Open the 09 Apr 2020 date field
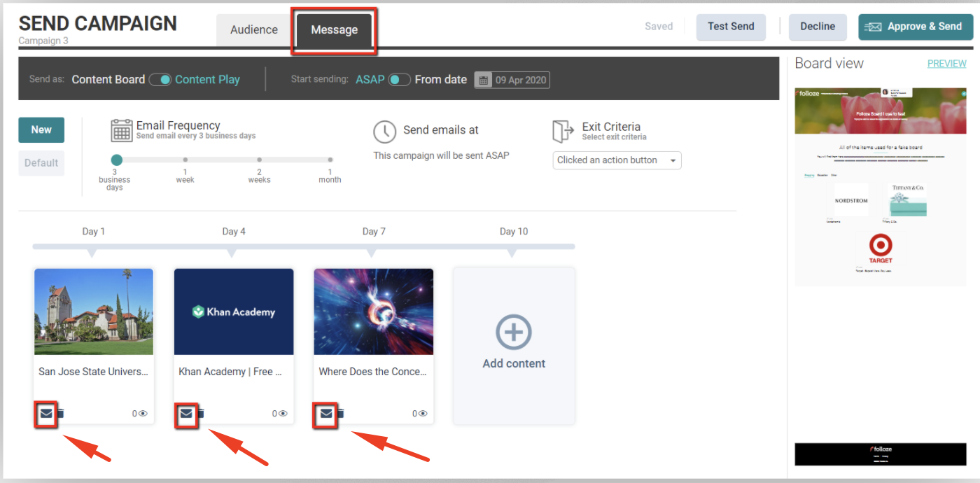Image resolution: width=980 pixels, height=483 pixels. click(x=521, y=80)
